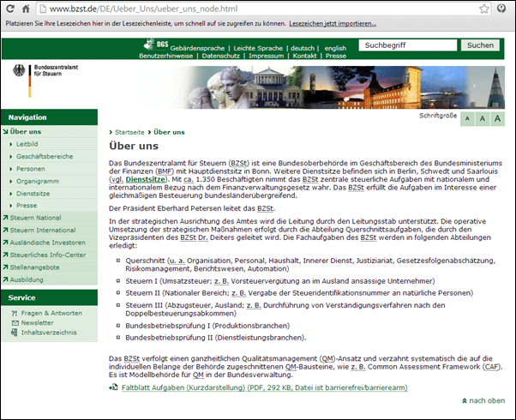Click the Fragen & Antworten question mark icon
516x420 pixels.
pos(15,313)
